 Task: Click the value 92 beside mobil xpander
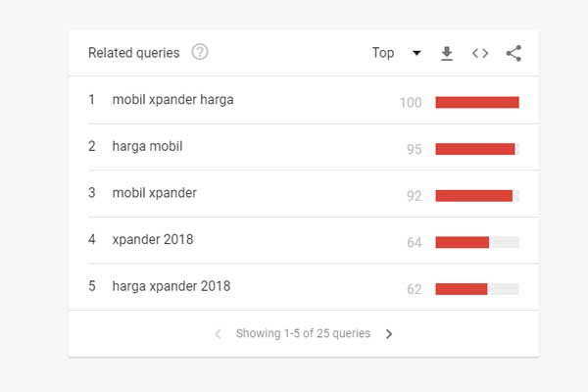pos(414,196)
